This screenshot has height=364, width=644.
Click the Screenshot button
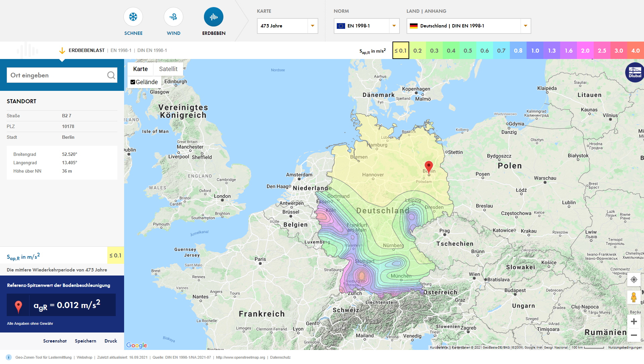click(x=55, y=341)
